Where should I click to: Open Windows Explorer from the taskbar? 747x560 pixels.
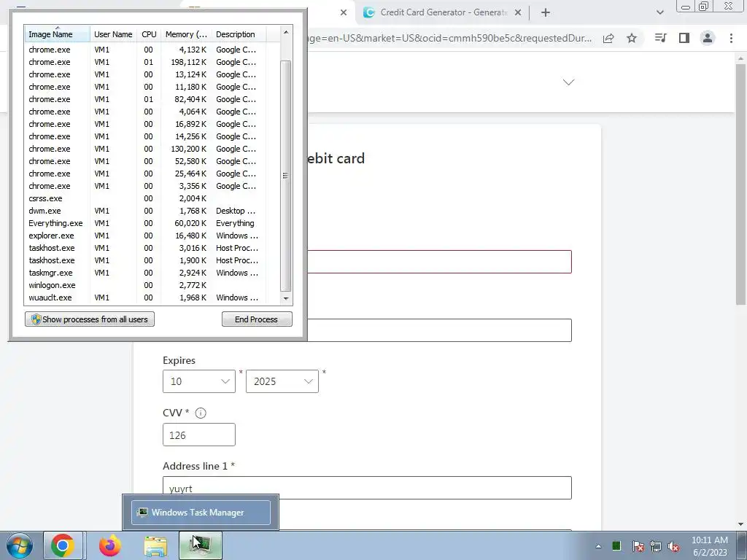155,545
